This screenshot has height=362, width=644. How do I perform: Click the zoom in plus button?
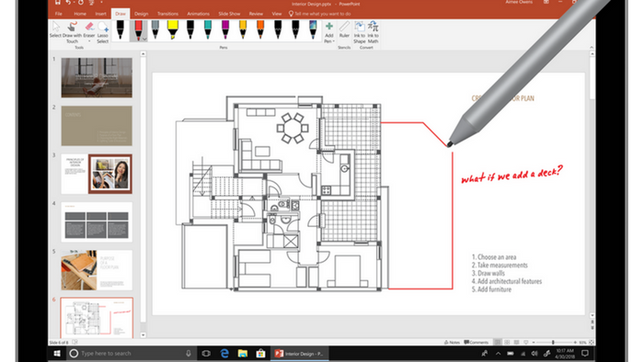575,343
